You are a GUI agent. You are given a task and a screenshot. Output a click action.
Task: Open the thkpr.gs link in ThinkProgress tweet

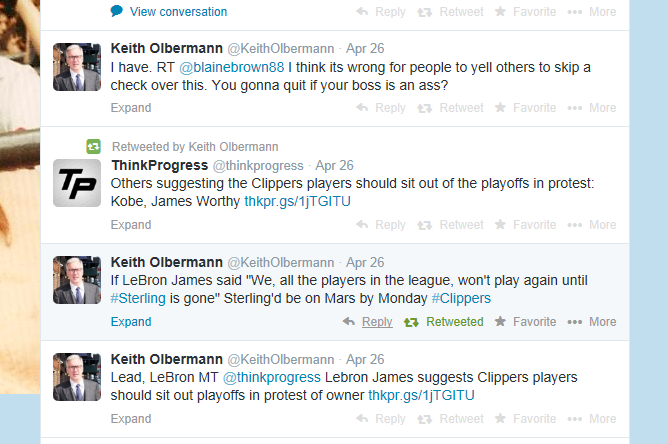pyautogui.click(x=298, y=201)
